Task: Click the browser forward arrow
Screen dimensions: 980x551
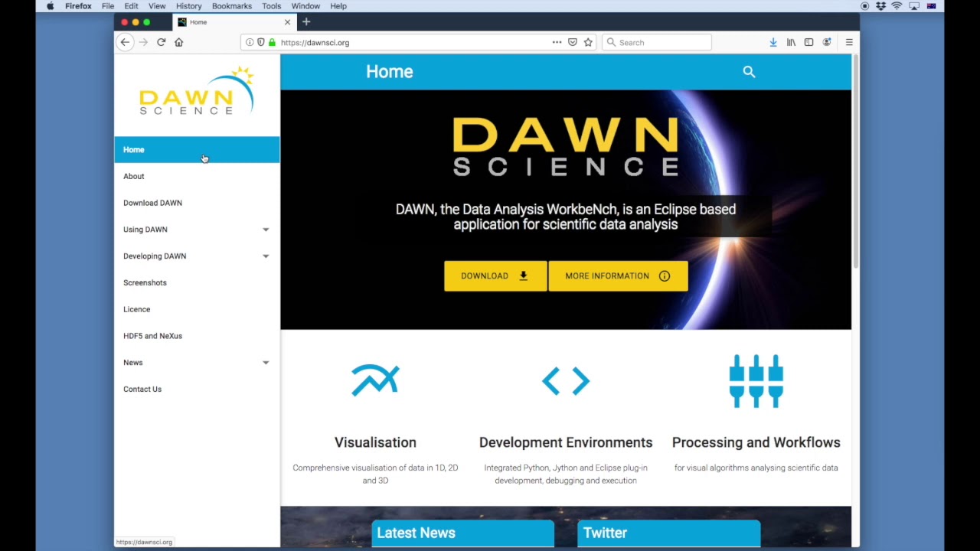Action: (x=143, y=42)
